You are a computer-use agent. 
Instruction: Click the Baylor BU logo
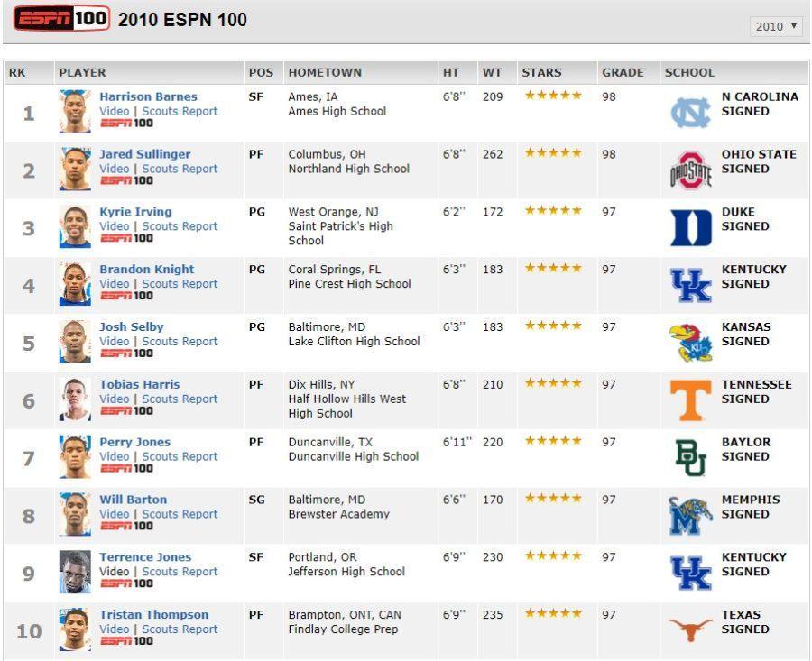(691, 457)
